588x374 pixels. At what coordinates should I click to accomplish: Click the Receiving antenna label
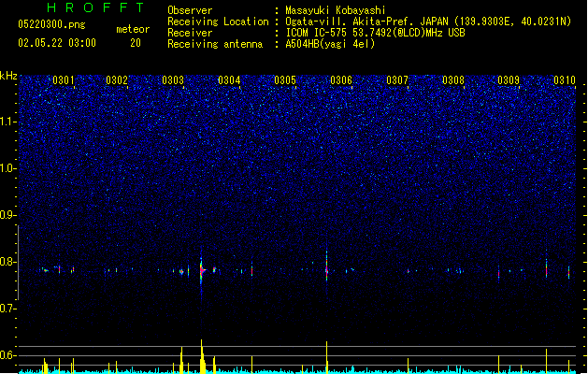[x=215, y=44]
